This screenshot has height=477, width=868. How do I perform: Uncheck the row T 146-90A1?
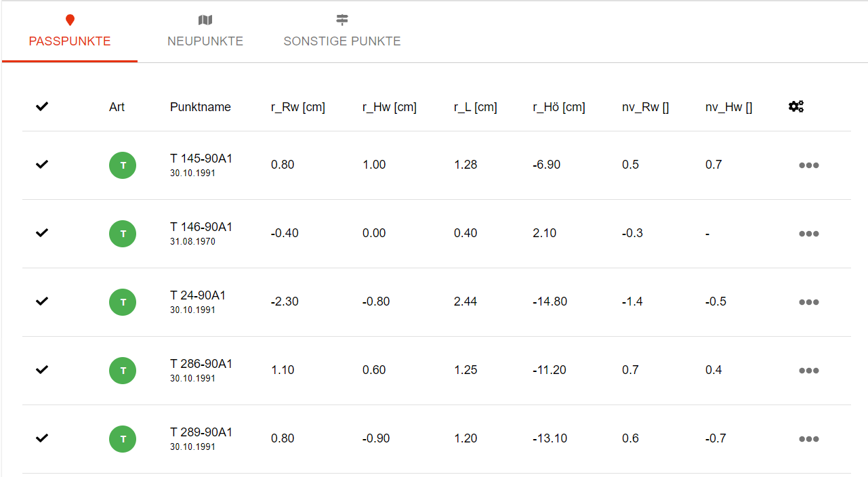click(42, 232)
